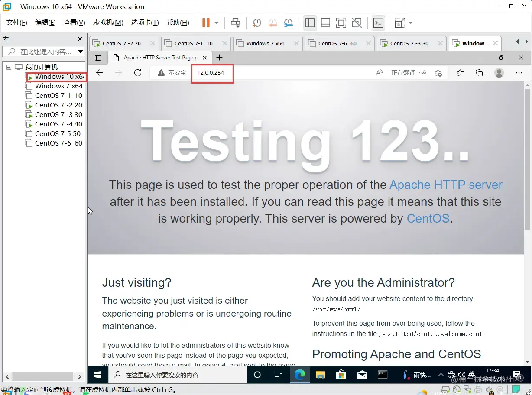Take a snapshot of this virtual machine
This screenshot has height=395, width=532.
tap(257, 23)
